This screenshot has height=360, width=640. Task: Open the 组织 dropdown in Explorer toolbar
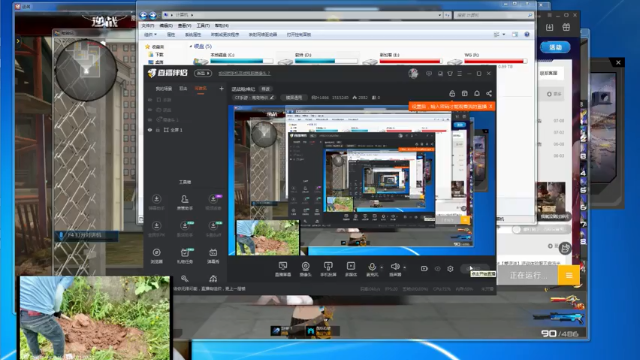pyautogui.click(x=150, y=35)
